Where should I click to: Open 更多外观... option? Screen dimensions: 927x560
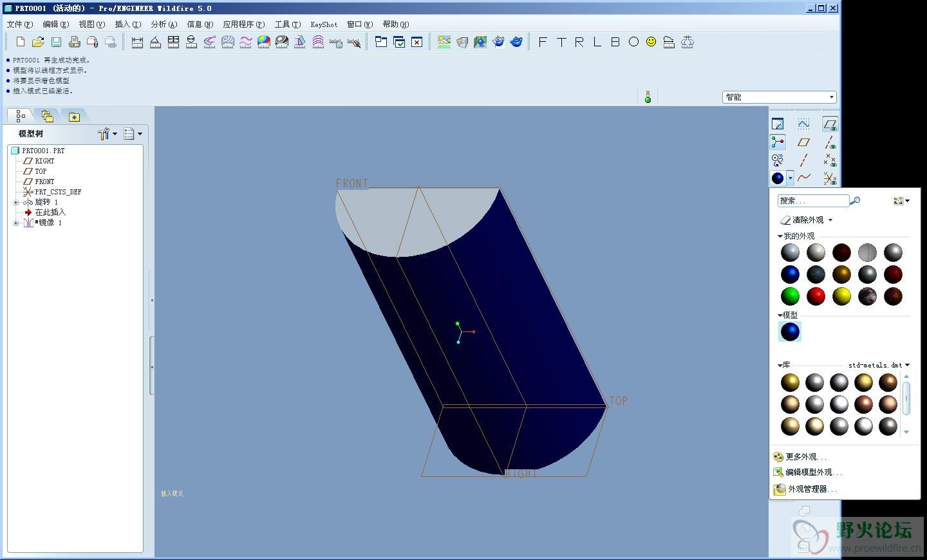point(800,457)
